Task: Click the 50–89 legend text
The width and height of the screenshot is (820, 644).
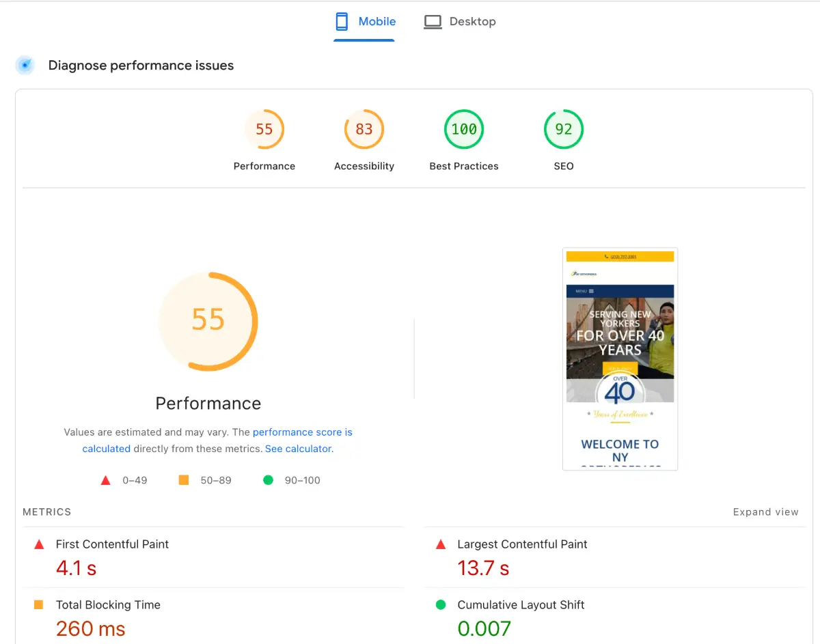Action: pos(216,480)
